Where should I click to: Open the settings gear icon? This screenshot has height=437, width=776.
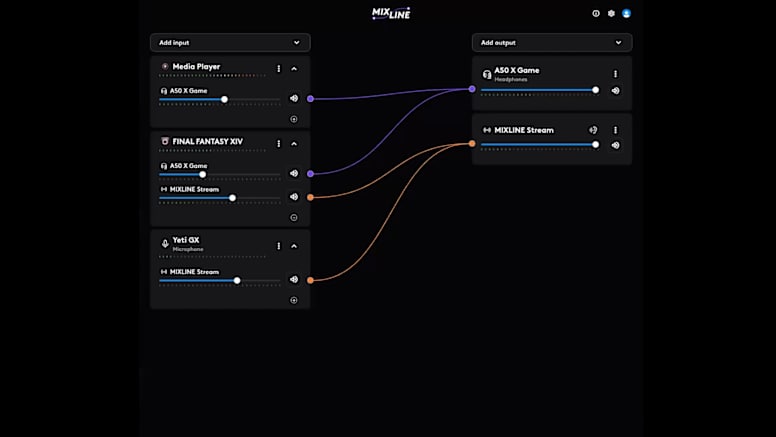click(611, 13)
